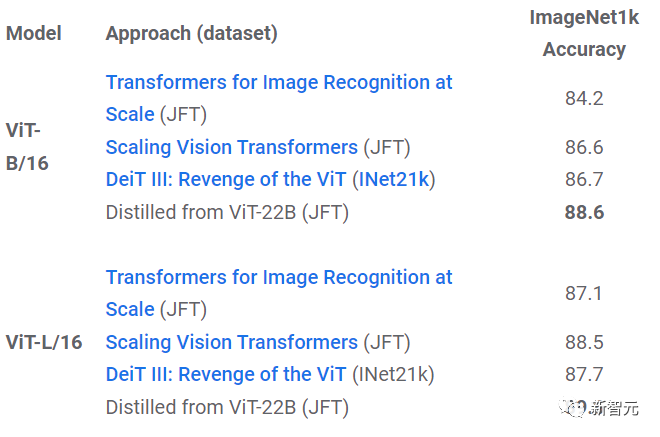This screenshot has height=437, width=660.
Task: Select the ViT-B/16 model row label
Action: [x=27, y=147]
